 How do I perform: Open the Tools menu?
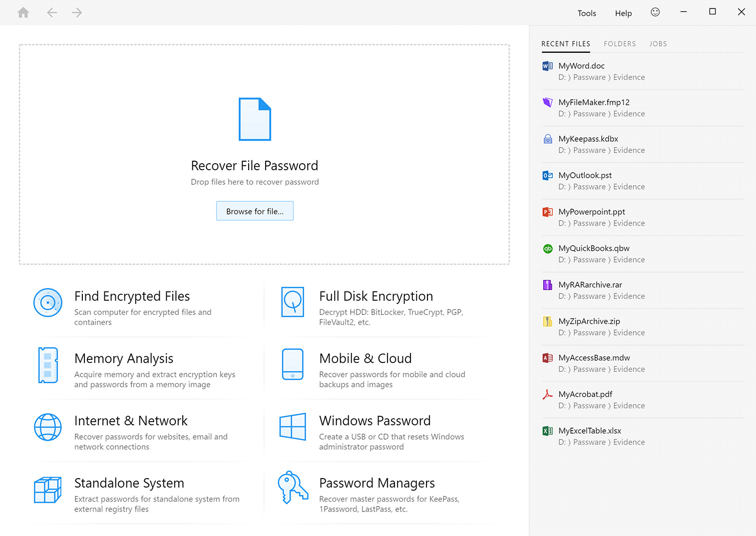point(587,13)
